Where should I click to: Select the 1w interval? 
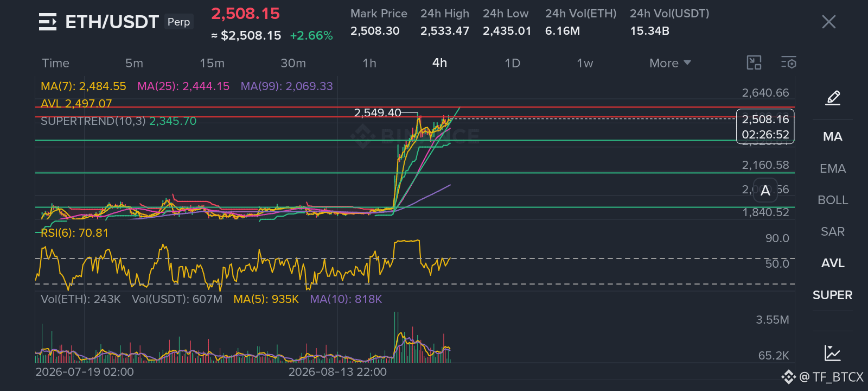[x=585, y=63]
